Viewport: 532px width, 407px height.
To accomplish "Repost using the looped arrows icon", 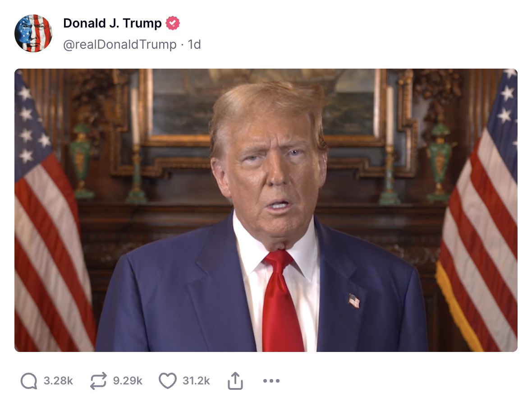I will [x=98, y=381].
